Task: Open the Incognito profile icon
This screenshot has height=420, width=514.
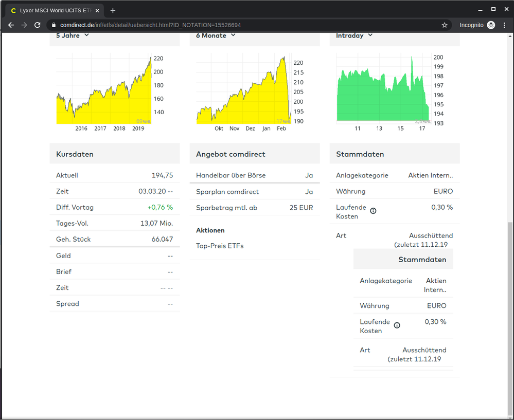Action: click(491, 25)
